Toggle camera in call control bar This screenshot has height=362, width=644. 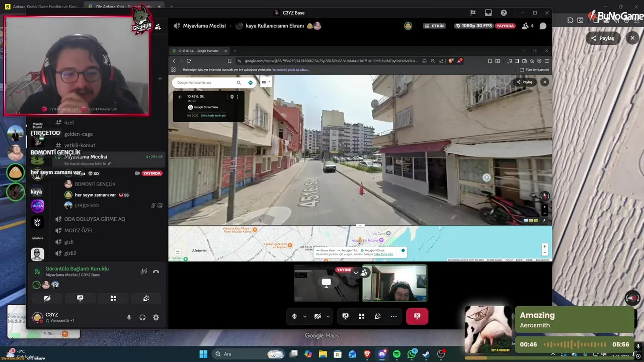click(317, 316)
